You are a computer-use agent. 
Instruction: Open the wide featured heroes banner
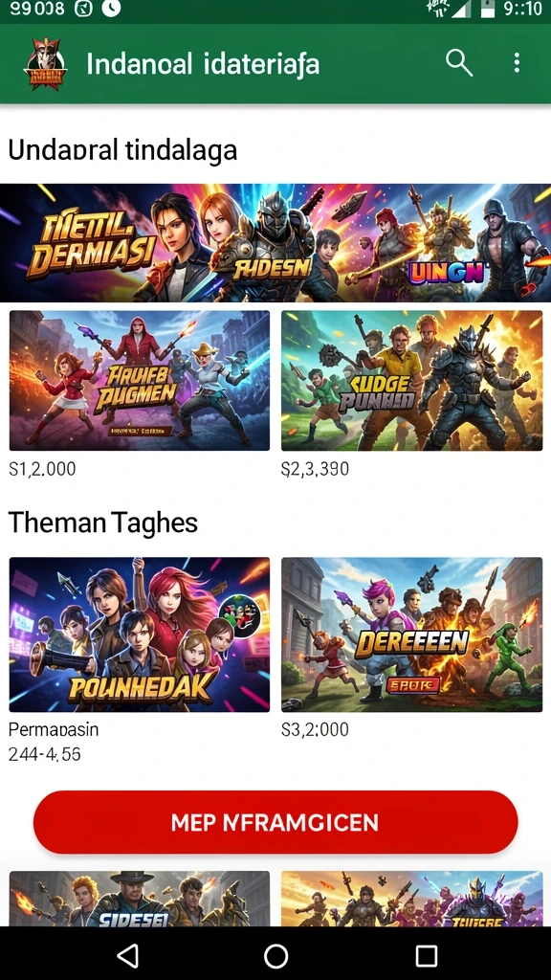(x=275, y=242)
